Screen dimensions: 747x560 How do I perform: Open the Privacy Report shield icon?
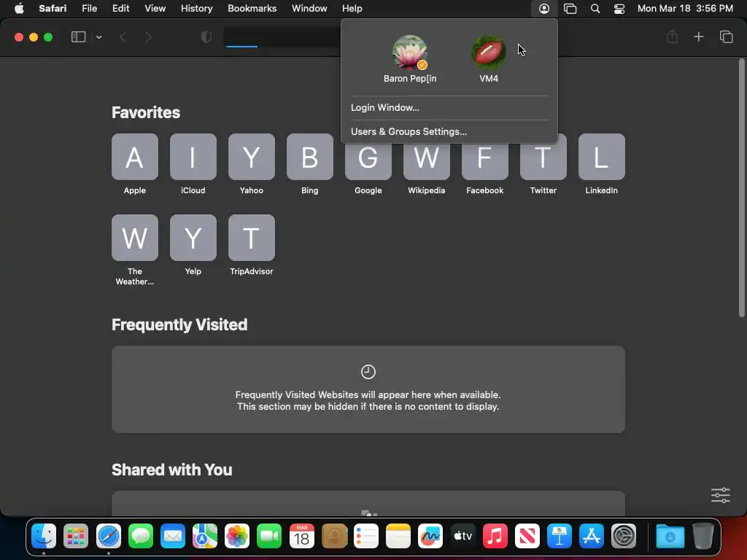click(206, 37)
